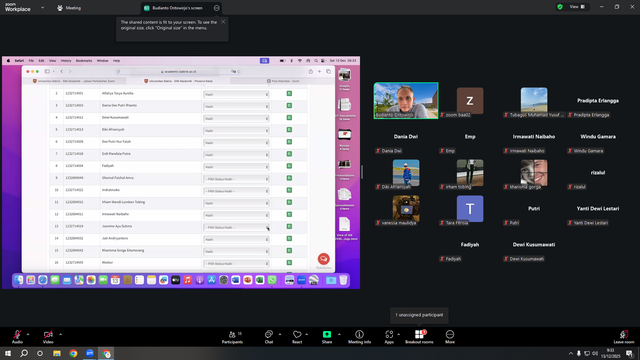
Task: Open attendance status dropdown for Jasmine Ayu Sukma
Action: pyautogui.click(x=236, y=227)
